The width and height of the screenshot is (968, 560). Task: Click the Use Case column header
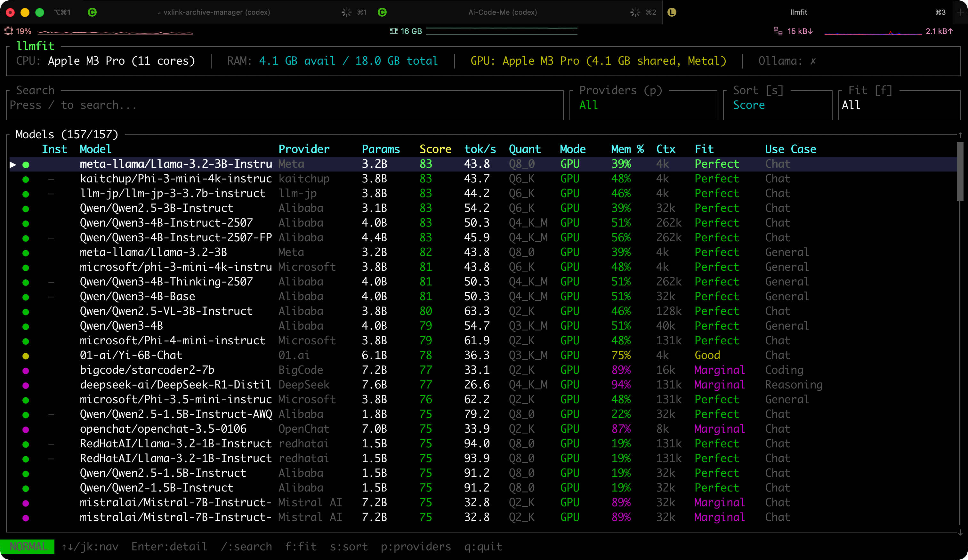coord(791,149)
